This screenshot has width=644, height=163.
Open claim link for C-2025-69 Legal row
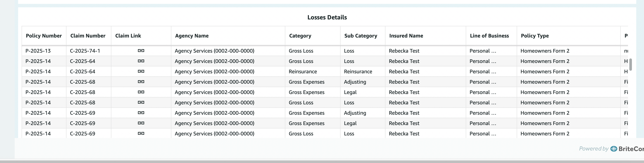click(141, 123)
